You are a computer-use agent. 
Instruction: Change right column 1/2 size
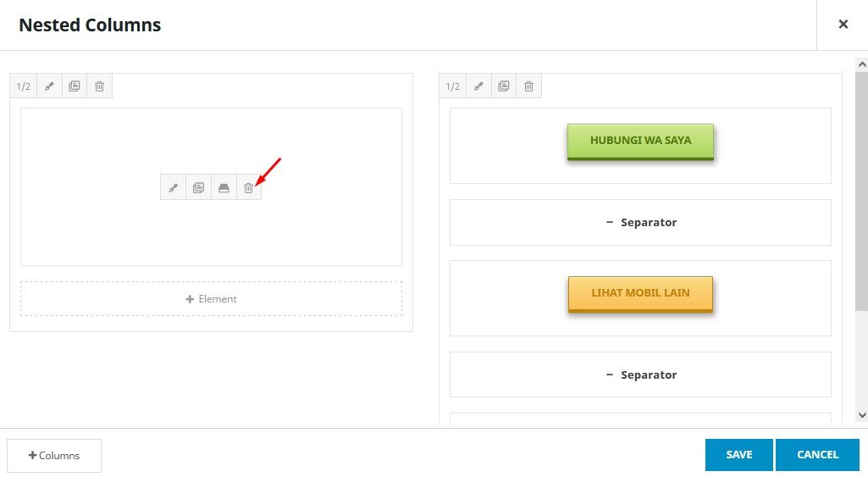pos(453,86)
